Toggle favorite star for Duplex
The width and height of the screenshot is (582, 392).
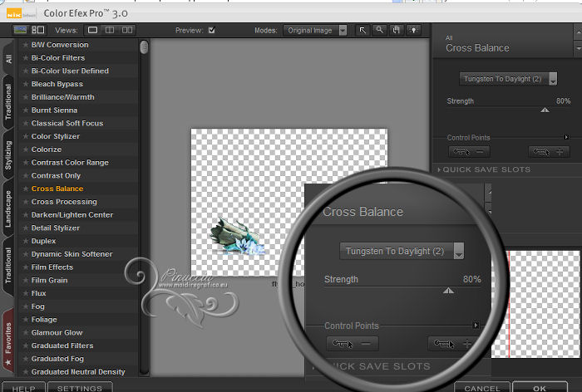[x=25, y=241]
